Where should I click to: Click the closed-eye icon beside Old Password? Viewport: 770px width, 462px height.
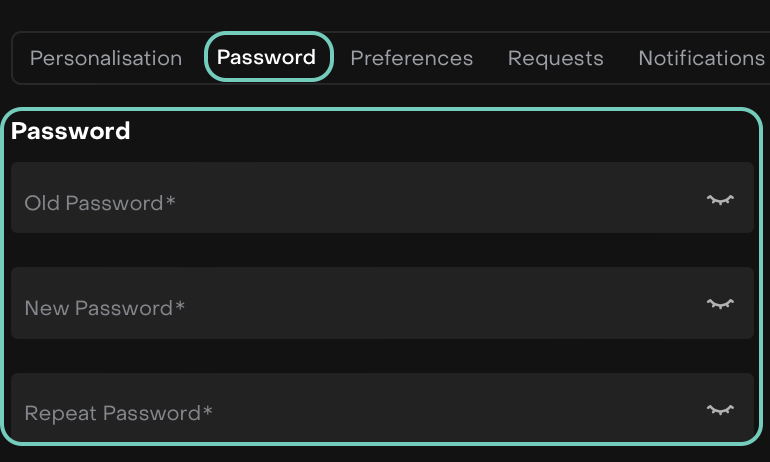(720, 199)
